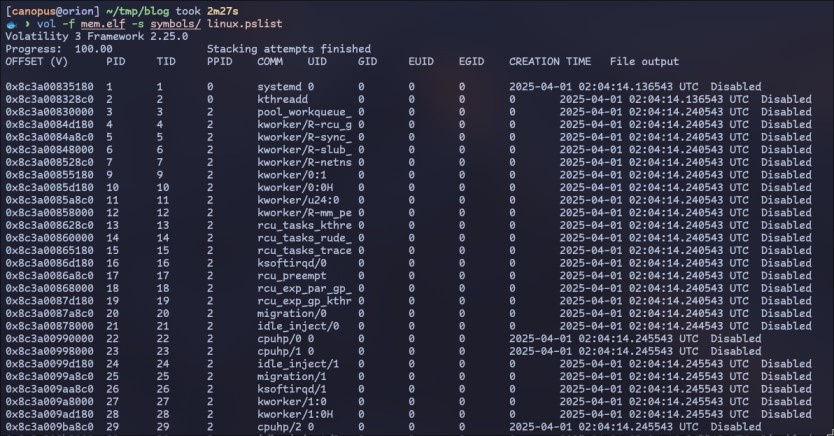Click the cpuhp/1 process name
Image resolution: width=834 pixels, height=436 pixels.
click(x=279, y=351)
